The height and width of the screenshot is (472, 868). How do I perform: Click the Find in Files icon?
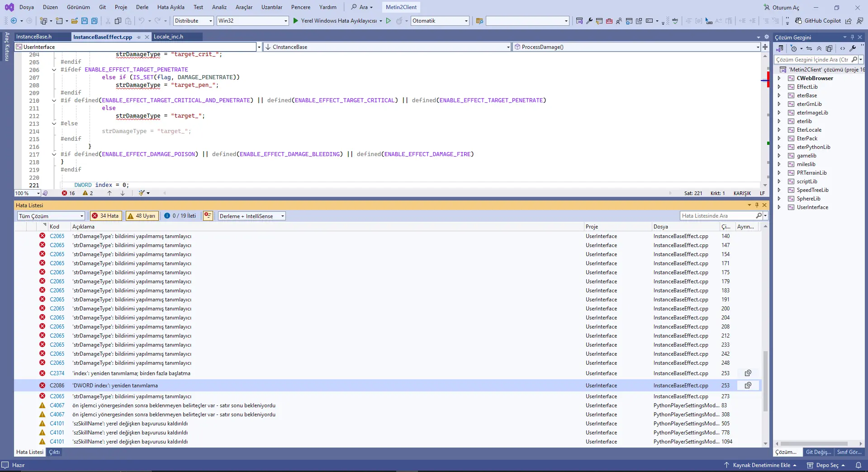point(479,21)
